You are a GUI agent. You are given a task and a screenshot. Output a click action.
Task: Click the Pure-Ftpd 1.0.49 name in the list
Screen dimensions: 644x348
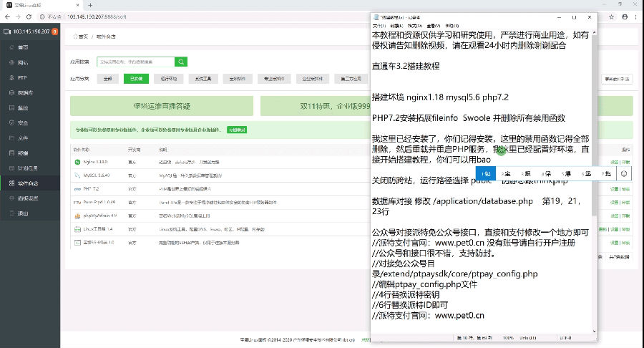coord(99,203)
